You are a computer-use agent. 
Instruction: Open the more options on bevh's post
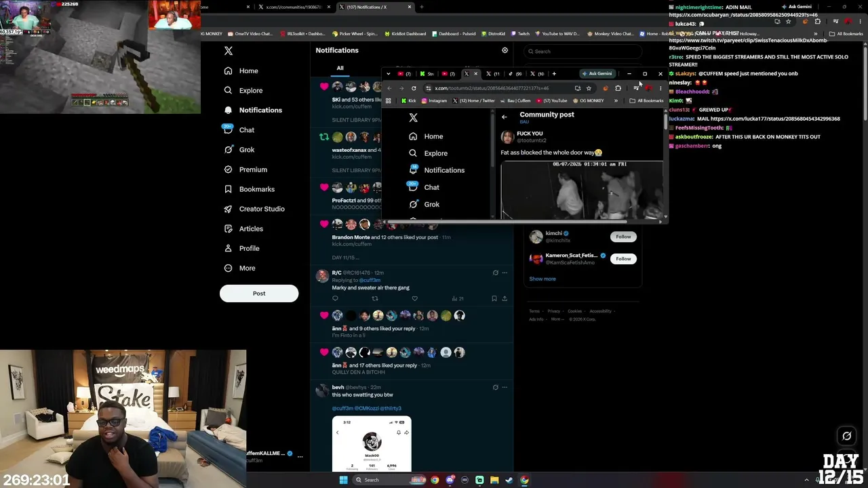[x=505, y=387]
